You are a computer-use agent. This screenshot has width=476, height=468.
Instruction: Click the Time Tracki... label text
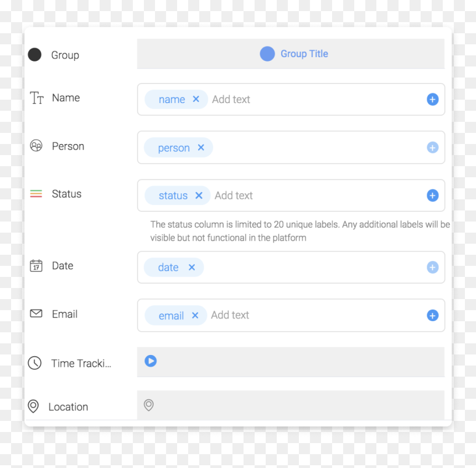tap(81, 363)
